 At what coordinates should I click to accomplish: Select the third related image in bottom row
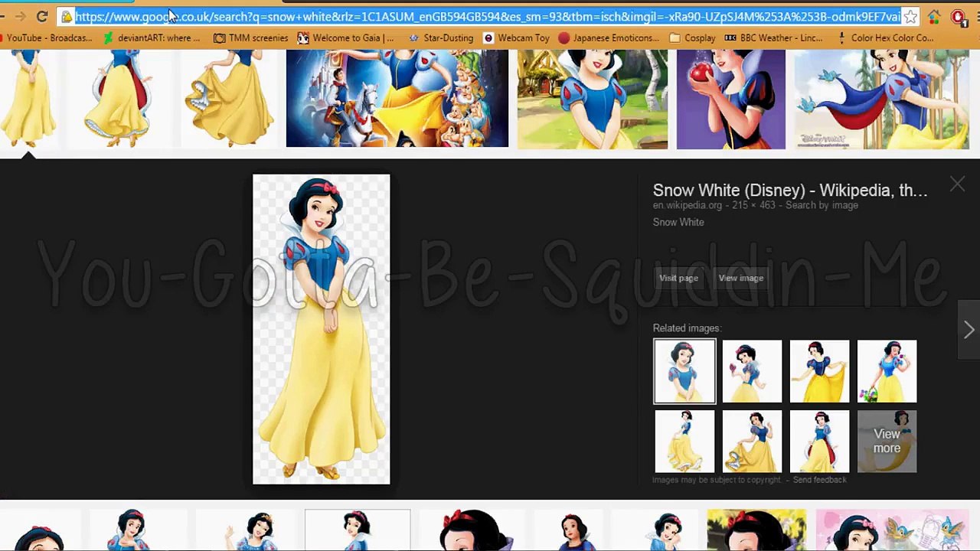(x=819, y=441)
